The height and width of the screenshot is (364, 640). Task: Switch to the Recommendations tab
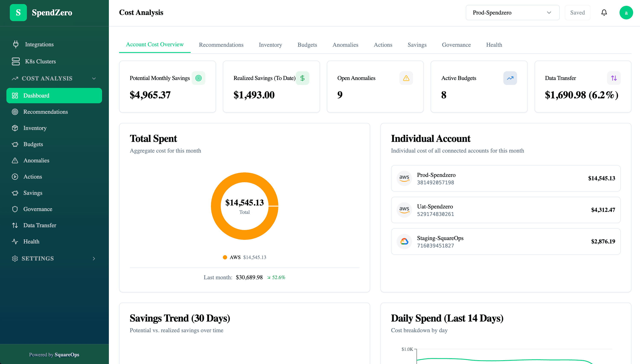click(221, 45)
